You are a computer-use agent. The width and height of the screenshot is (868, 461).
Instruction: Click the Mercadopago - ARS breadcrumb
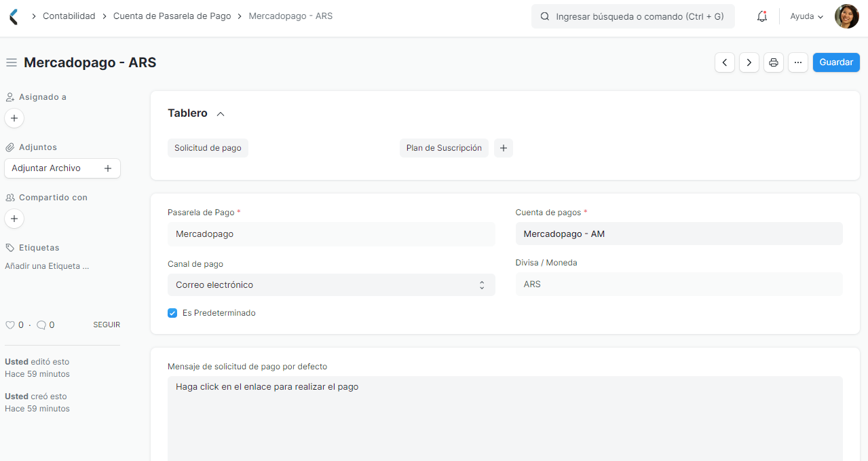click(x=290, y=16)
